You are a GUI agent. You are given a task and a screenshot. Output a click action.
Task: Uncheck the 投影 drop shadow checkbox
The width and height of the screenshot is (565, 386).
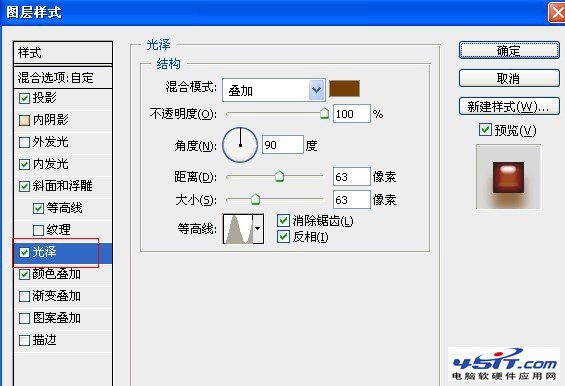24,98
